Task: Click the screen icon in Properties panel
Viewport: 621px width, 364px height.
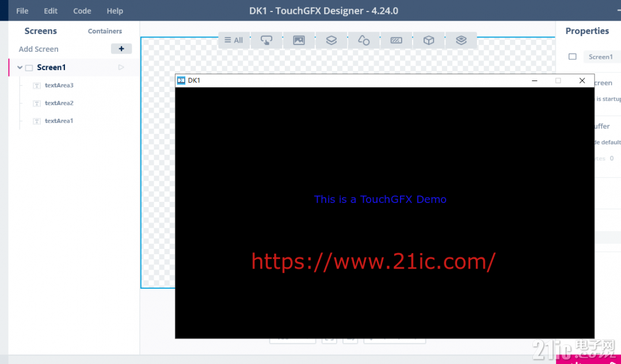Action: (x=572, y=56)
